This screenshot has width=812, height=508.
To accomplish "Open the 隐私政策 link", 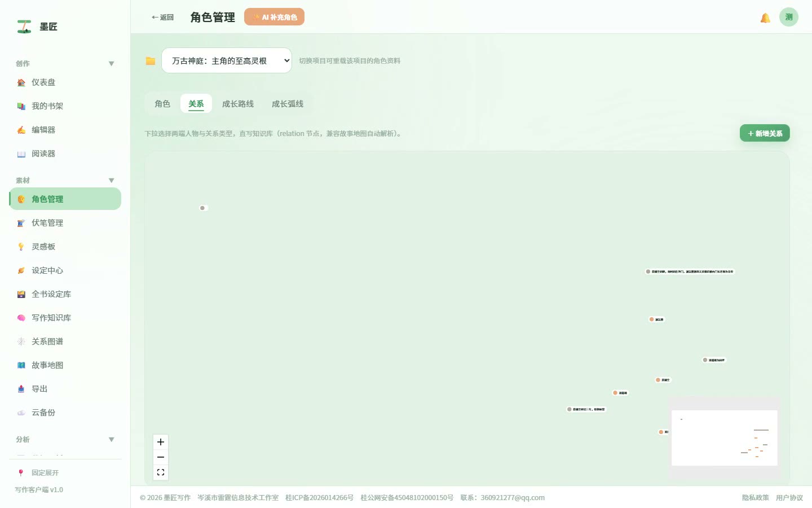I will click(x=756, y=498).
